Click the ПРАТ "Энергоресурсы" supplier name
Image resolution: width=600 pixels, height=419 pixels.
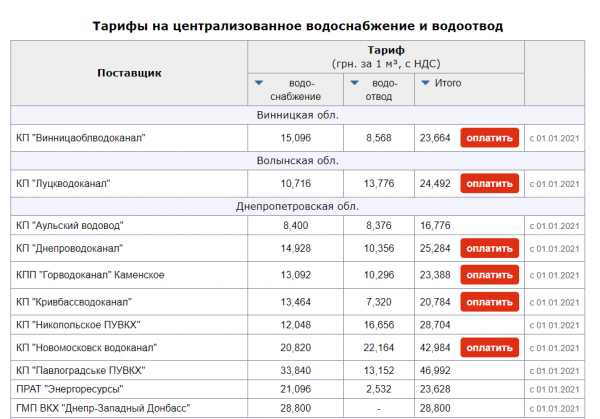pos(72,389)
